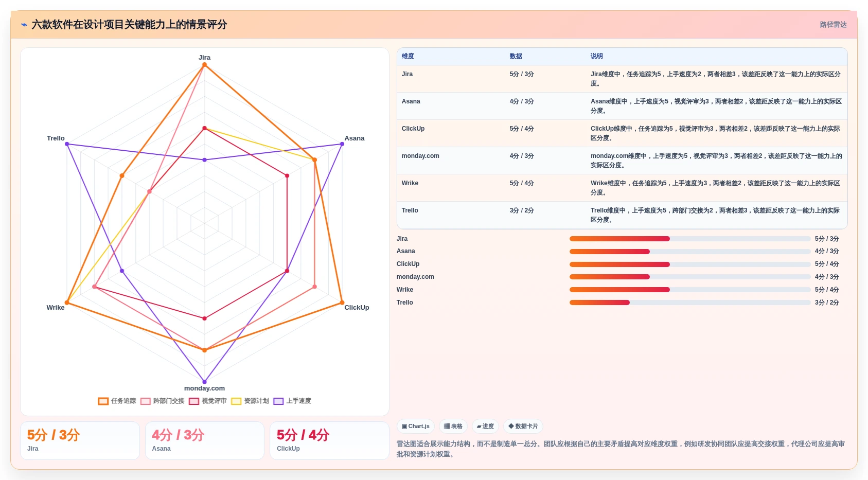The height and width of the screenshot is (480, 868).
Task: Click the Chart.js tag chip
Action: [416, 426]
